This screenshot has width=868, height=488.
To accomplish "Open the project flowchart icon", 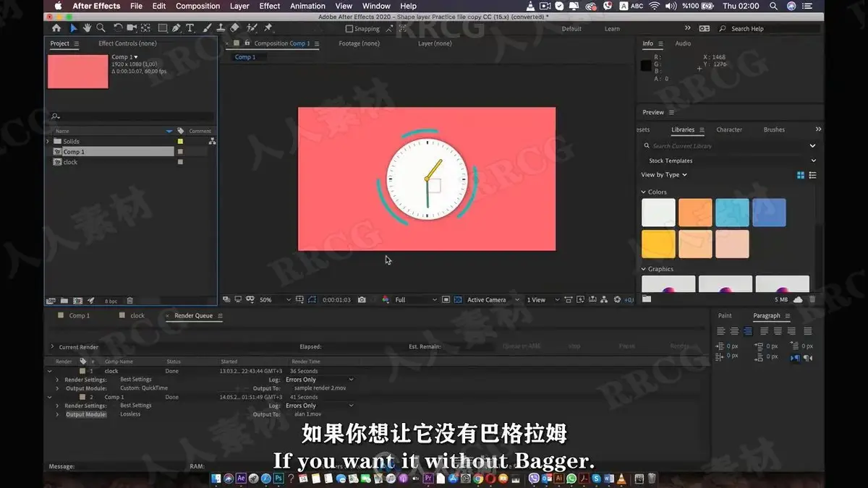I will pos(212,142).
